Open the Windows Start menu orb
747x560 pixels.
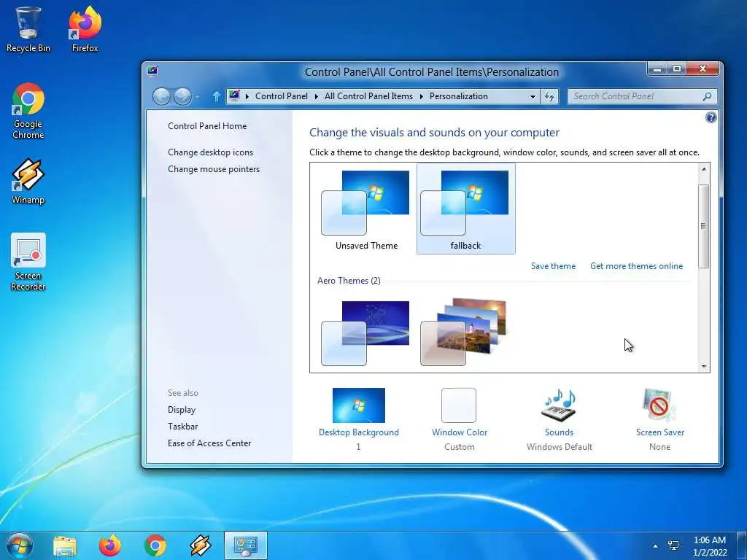click(x=20, y=545)
